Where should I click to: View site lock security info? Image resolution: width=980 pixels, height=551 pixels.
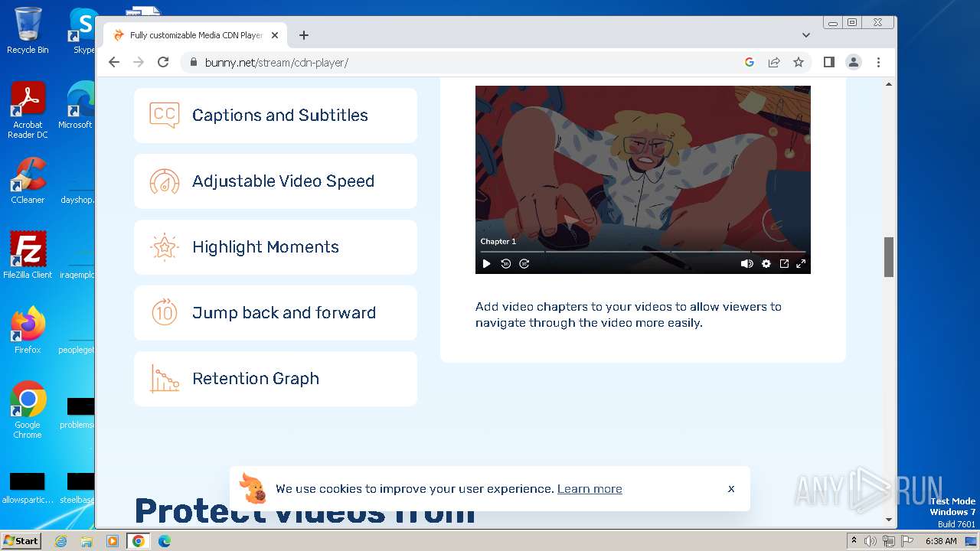pos(193,63)
